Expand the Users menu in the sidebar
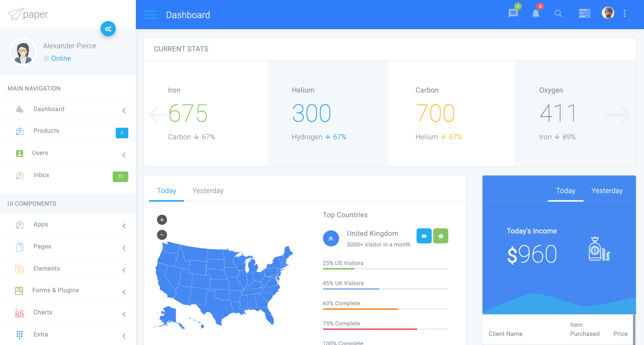644x345 pixels. [124, 155]
